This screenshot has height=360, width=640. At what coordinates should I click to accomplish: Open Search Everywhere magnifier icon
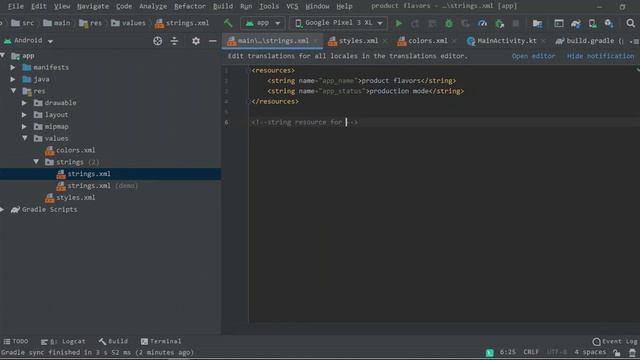[631, 23]
